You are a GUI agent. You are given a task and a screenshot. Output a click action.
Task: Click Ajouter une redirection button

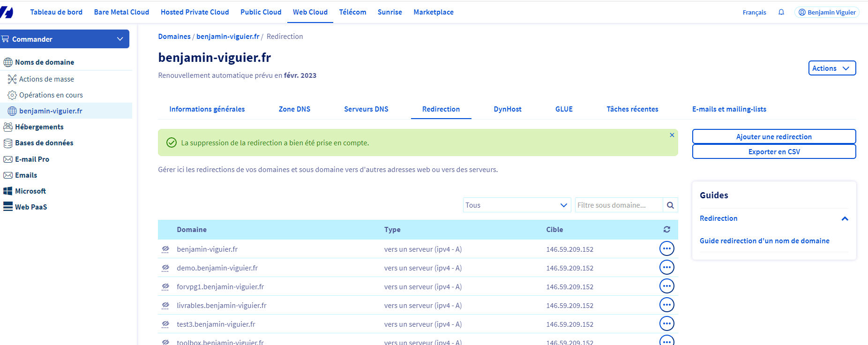(x=774, y=137)
